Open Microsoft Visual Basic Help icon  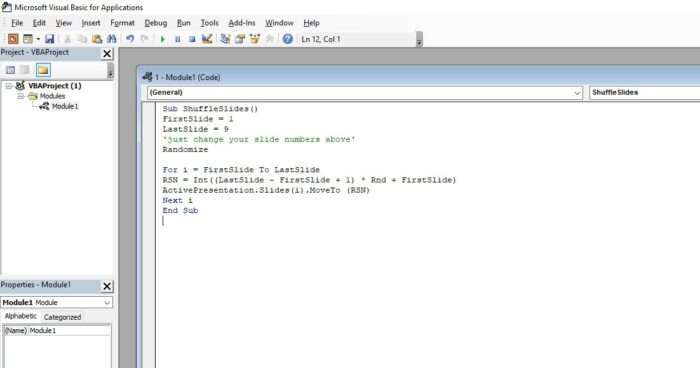coord(288,39)
